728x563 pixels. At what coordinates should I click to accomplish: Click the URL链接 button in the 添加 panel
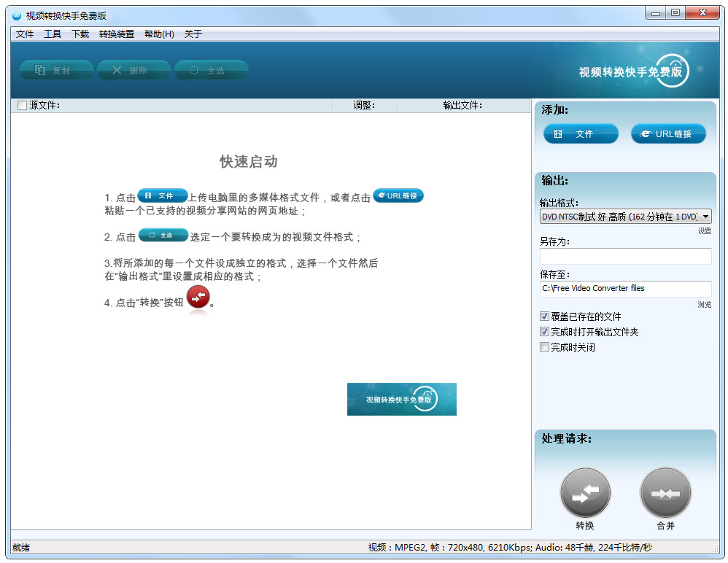[667, 133]
